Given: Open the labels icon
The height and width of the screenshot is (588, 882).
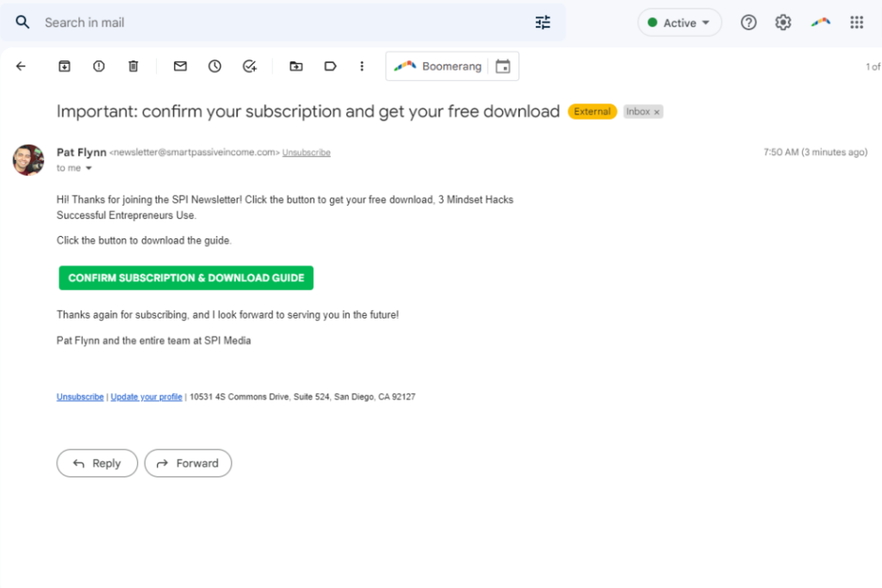Looking at the screenshot, I should point(330,66).
